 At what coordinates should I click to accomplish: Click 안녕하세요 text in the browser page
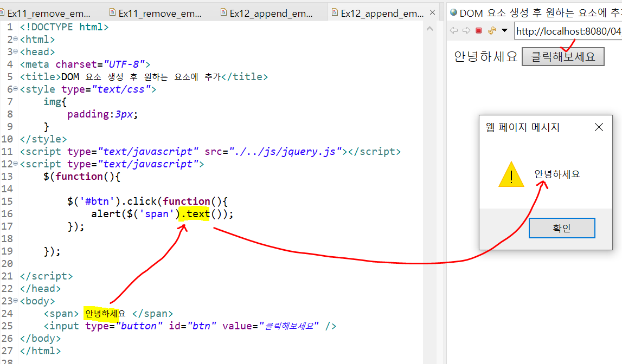point(486,57)
